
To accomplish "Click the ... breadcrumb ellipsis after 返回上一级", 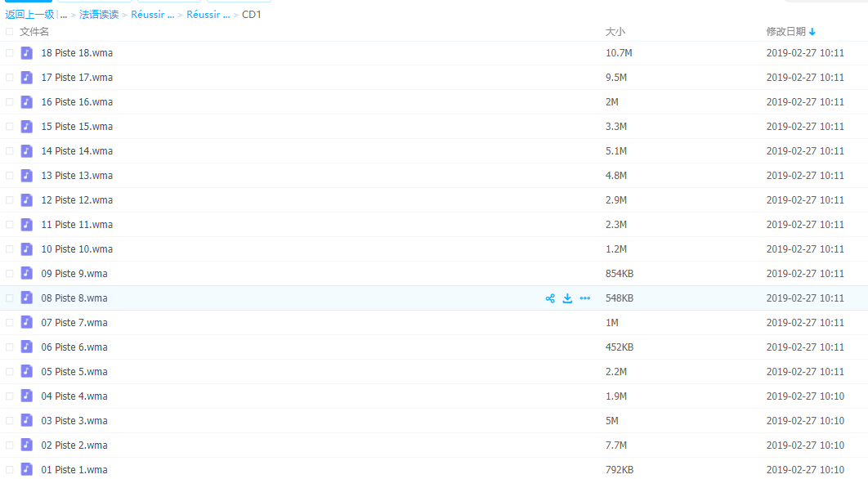I will point(64,15).
